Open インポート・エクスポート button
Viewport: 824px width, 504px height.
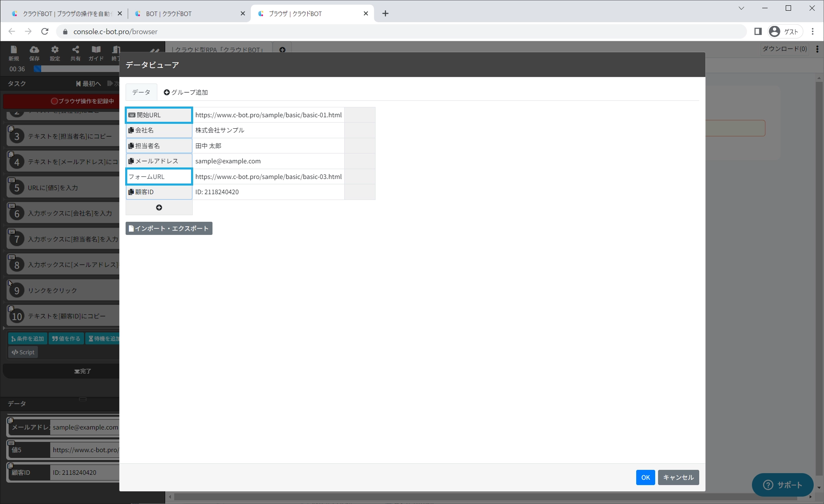(x=169, y=229)
